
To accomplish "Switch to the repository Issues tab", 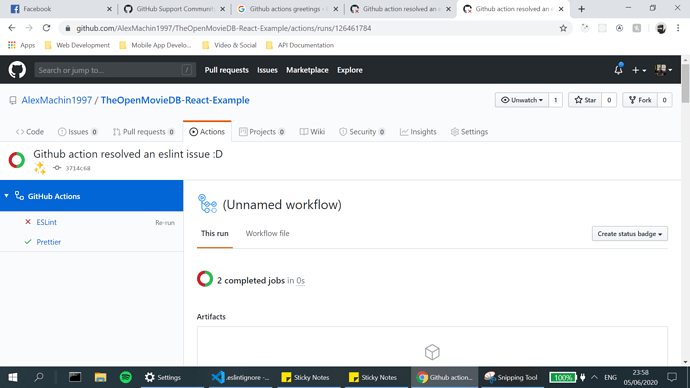I will click(77, 132).
